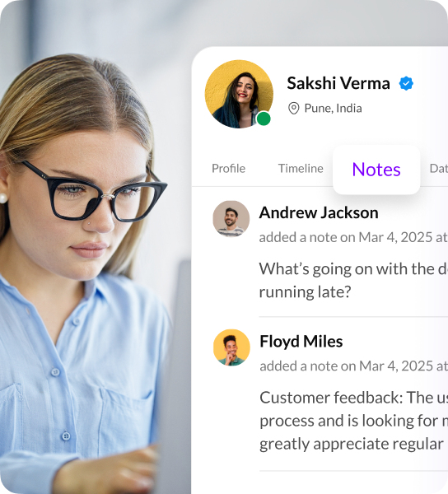Image resolution: width=448 pixels, height=494 pixels.
Task: Click Floyd Miles's avatar
Action: [x=231, y=347]
